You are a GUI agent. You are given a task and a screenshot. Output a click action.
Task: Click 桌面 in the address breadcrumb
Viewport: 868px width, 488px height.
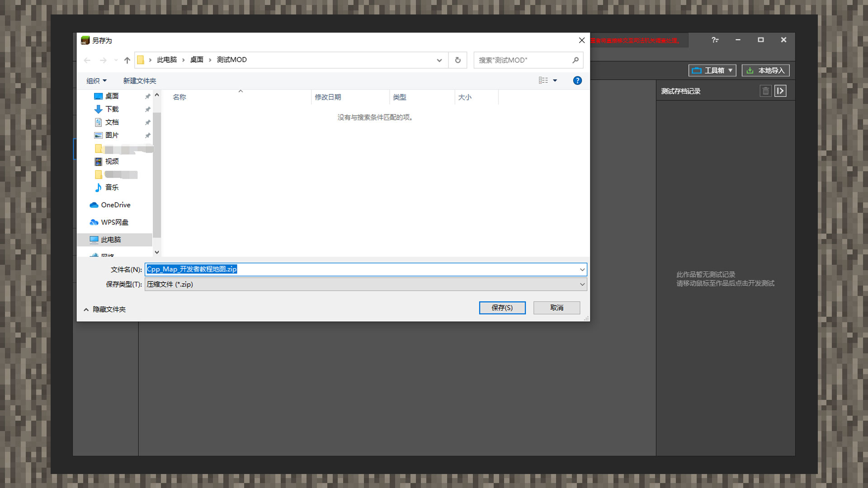pyautogui.click(x=197, y=60)
